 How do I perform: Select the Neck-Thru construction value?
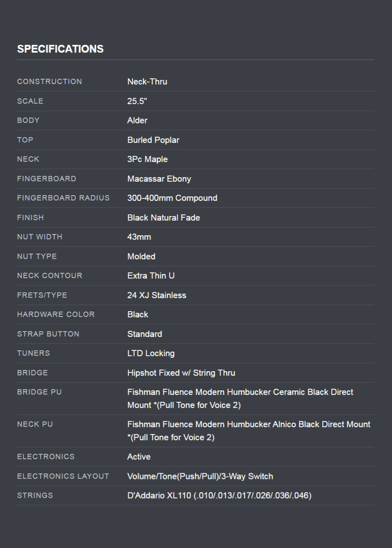point(147,82)
